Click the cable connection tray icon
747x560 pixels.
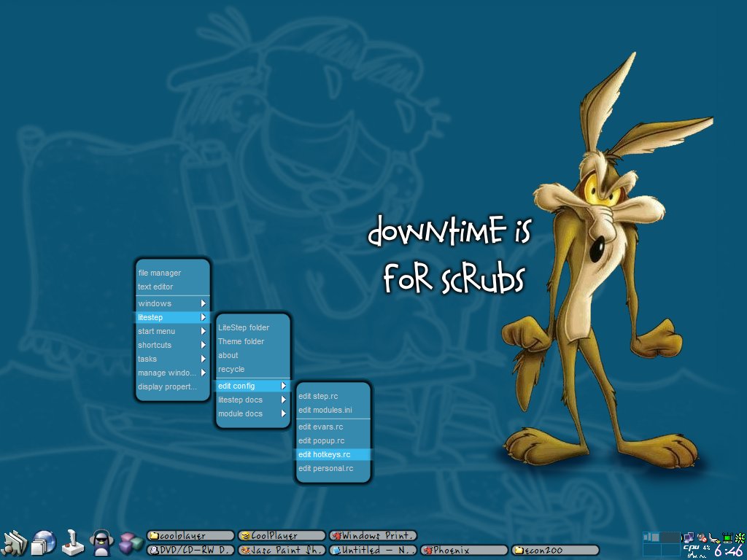click(x=714, y=538)
